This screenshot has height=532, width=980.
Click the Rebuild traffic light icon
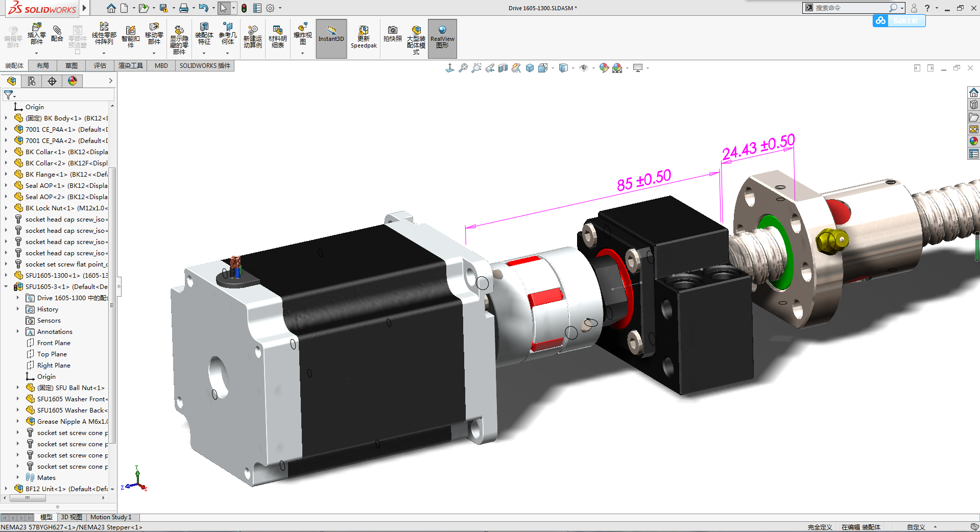[x=244, y=8]
